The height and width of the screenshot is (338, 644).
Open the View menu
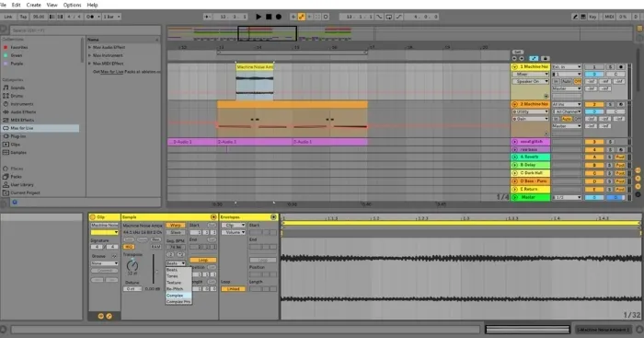[x=52, y=5]
